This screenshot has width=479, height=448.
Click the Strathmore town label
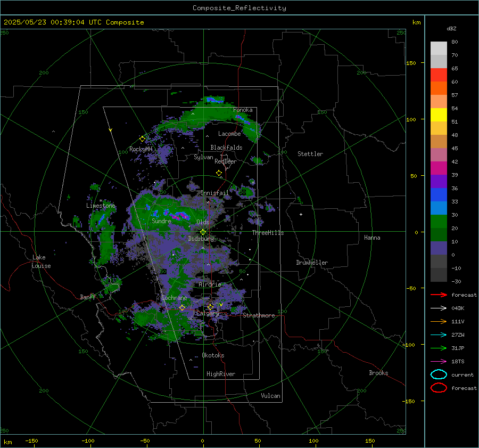point(259,315)
